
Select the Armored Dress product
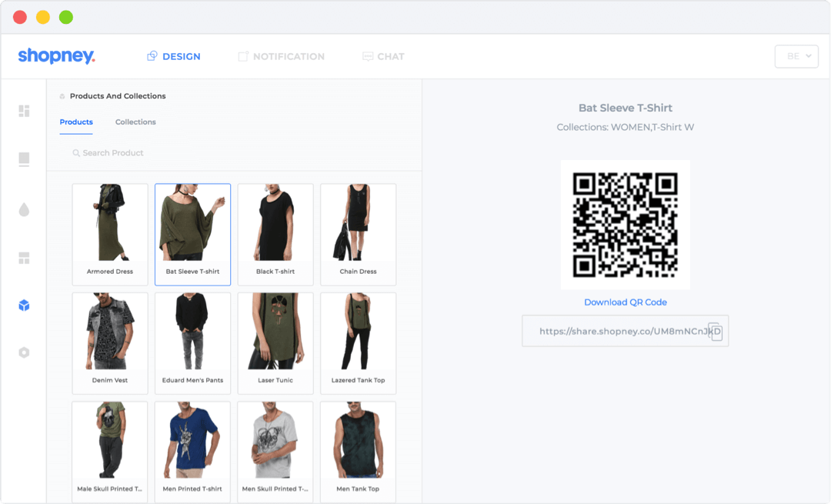click(x=110, y=235)
